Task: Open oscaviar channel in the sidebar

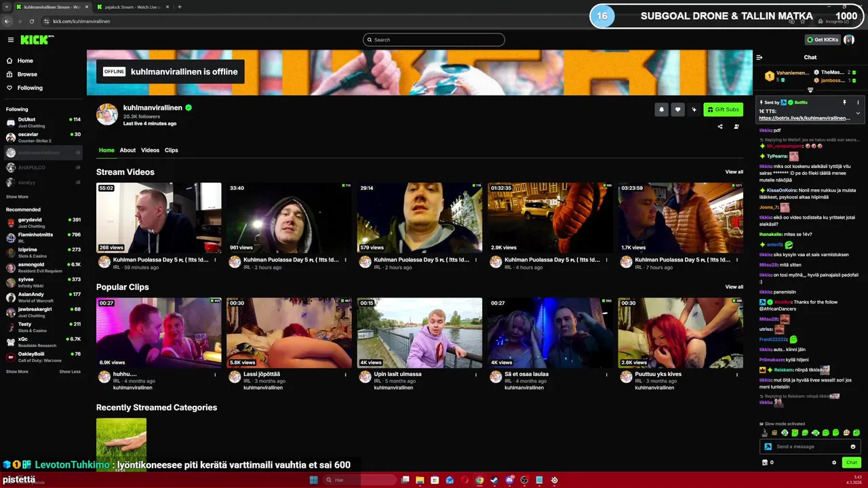Action: [43, 137]
